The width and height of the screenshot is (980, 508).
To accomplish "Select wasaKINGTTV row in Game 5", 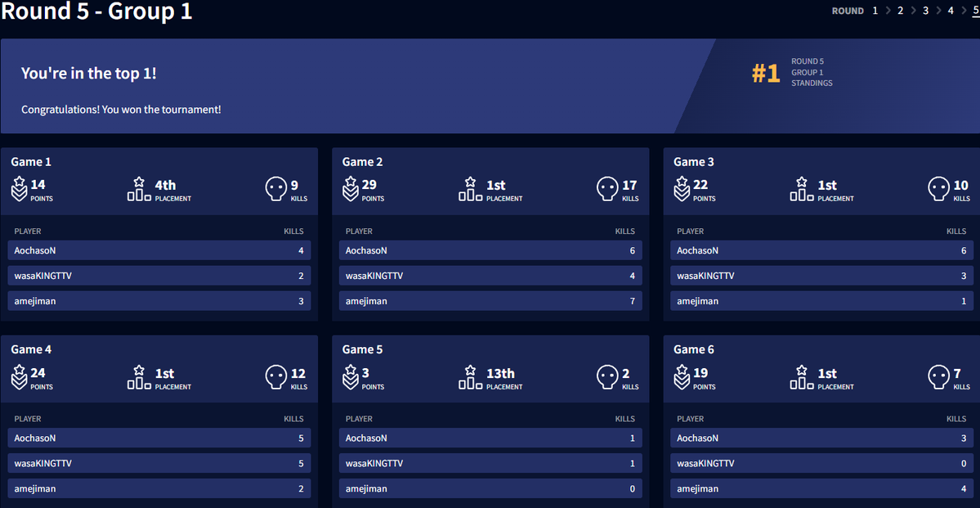I will point(490,464).
